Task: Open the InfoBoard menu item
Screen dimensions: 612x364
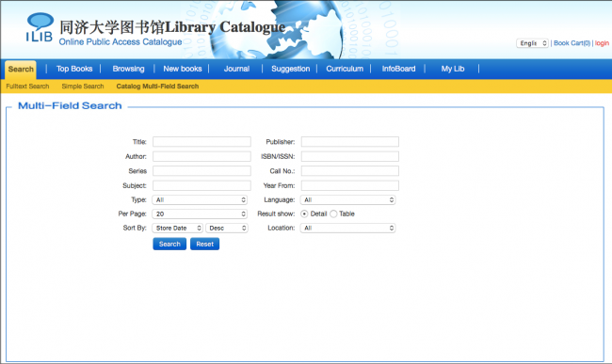Action: click(x=398, y=69)
